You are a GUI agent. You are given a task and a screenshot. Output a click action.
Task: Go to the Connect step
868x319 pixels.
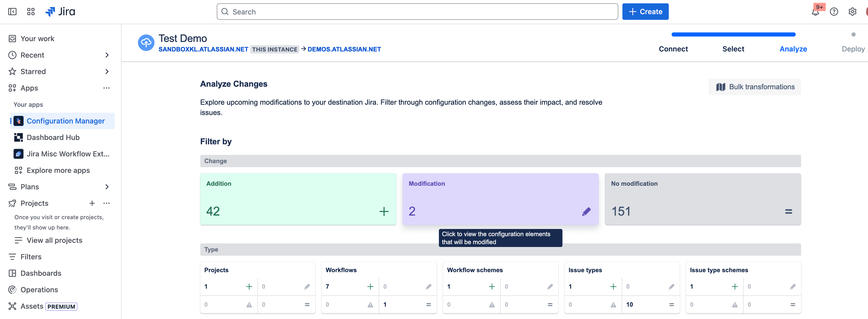(673, 49)
